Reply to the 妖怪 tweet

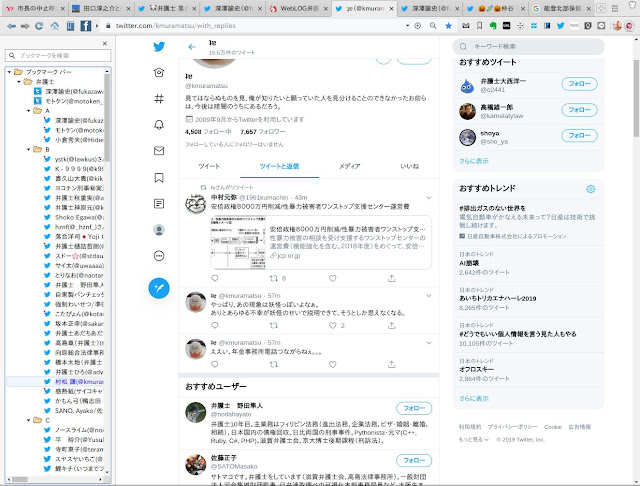pos(215,325)
